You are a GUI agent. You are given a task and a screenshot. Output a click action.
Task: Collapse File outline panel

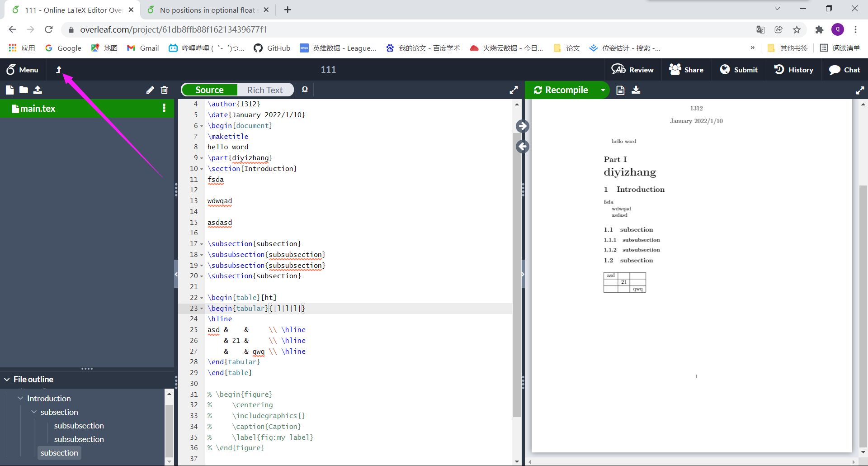click(7, 380)
